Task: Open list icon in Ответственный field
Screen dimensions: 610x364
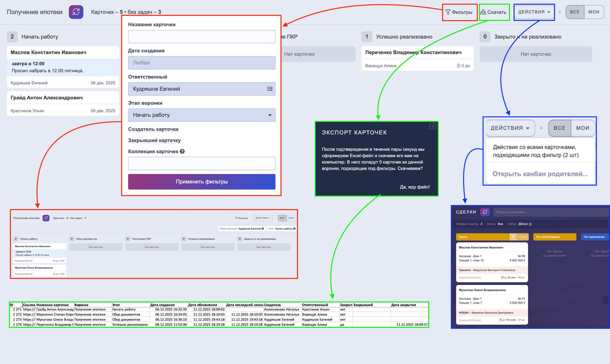Action: [270, 89]
